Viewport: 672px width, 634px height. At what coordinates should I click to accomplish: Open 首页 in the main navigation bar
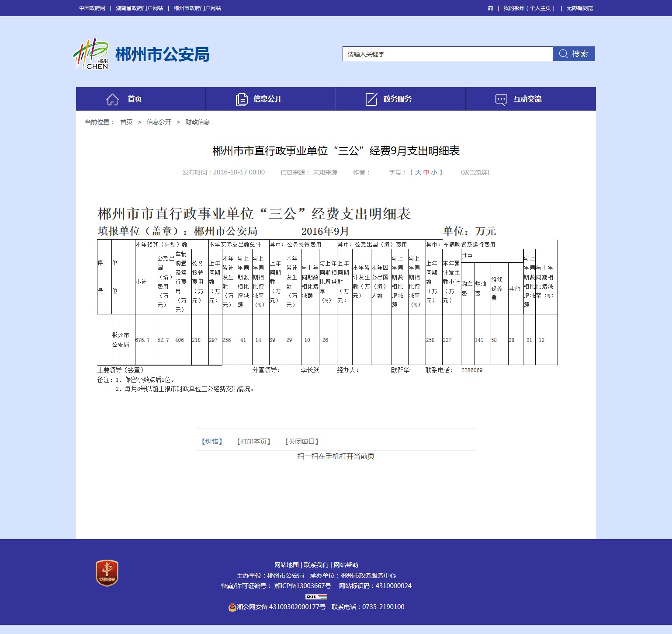pyautogui.click(x=141, y=99)
